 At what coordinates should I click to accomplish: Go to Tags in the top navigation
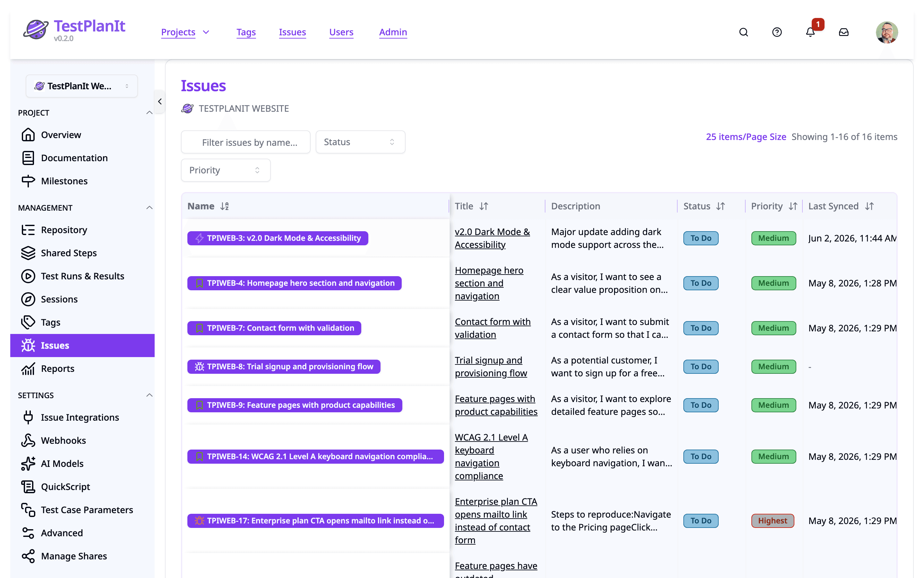pos(246,32)
